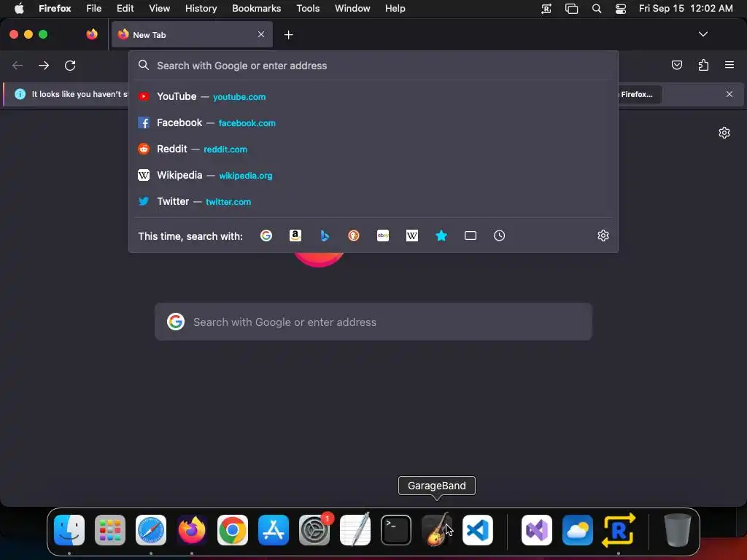Viewport: 747px width, 560px height.
Task: Choose Facebook suggestion facebook.com
Action: [x=373, y=122]
